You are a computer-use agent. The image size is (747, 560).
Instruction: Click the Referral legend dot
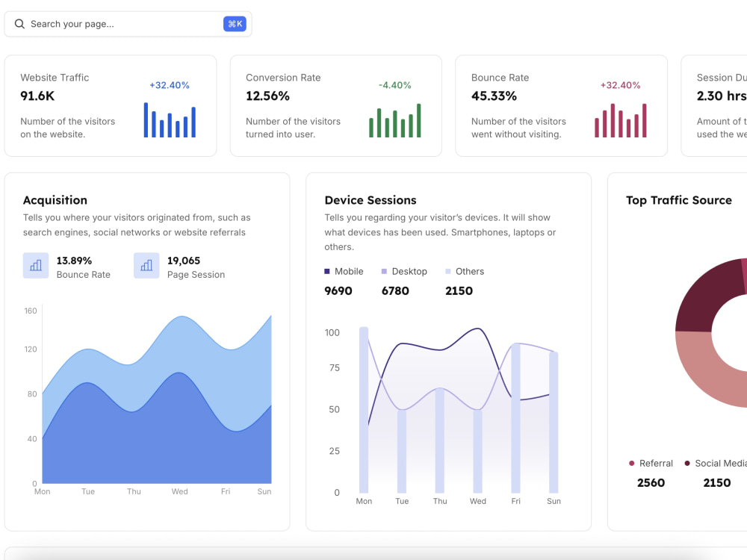pyautogui.click(x=632, y=464)
